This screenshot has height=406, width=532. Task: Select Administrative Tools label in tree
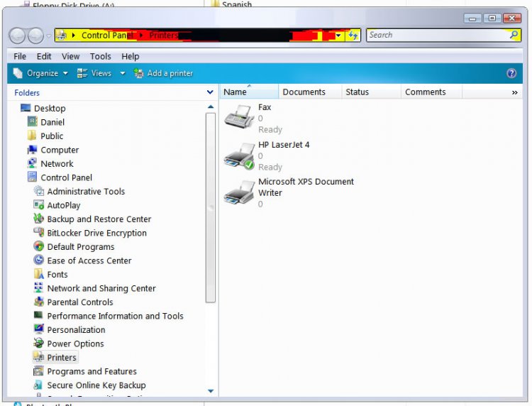pyautogui.click(x=86, y=192)
